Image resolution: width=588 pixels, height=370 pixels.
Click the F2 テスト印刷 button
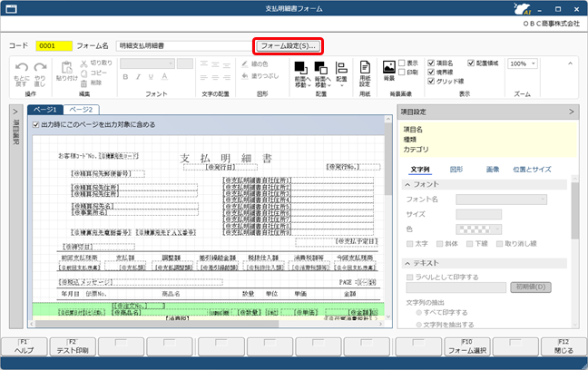tap(73, 346)
